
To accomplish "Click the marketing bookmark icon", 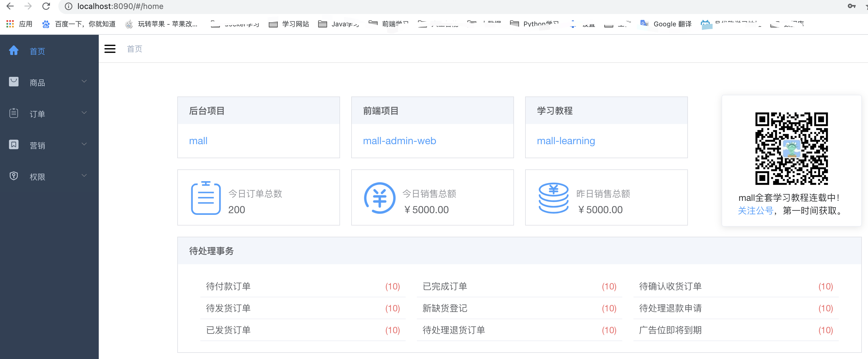I will (13, 145).
